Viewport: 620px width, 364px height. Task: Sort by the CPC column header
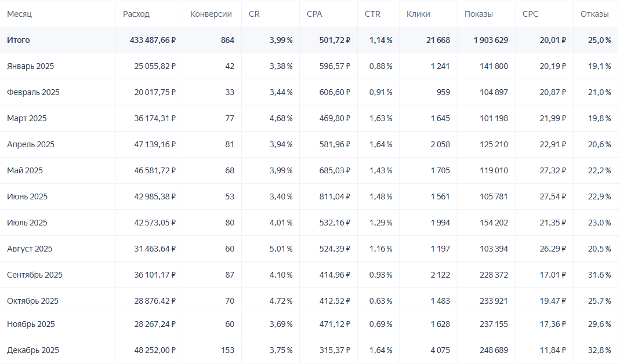click(x=530, y=14)
